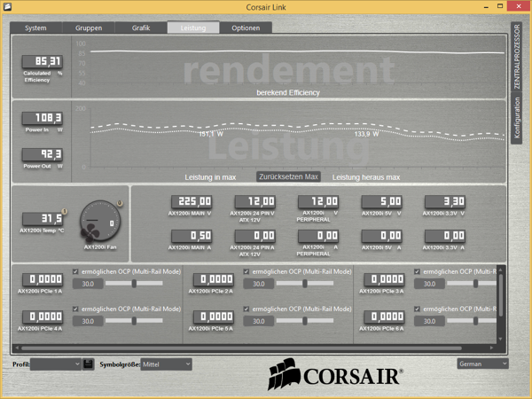
Task: Click the AX1200i Temp 31,5 readout
Action: pyautogui.click(x=43, y=218)
